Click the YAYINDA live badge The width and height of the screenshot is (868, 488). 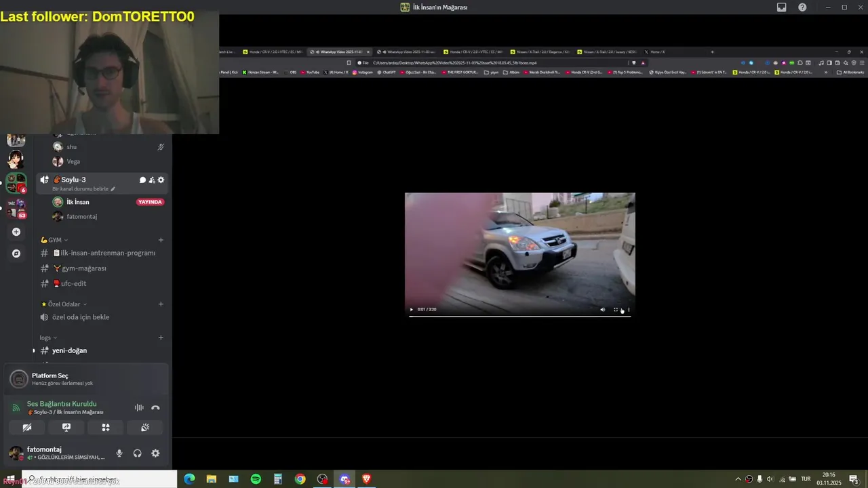click(x=150, y=202)
